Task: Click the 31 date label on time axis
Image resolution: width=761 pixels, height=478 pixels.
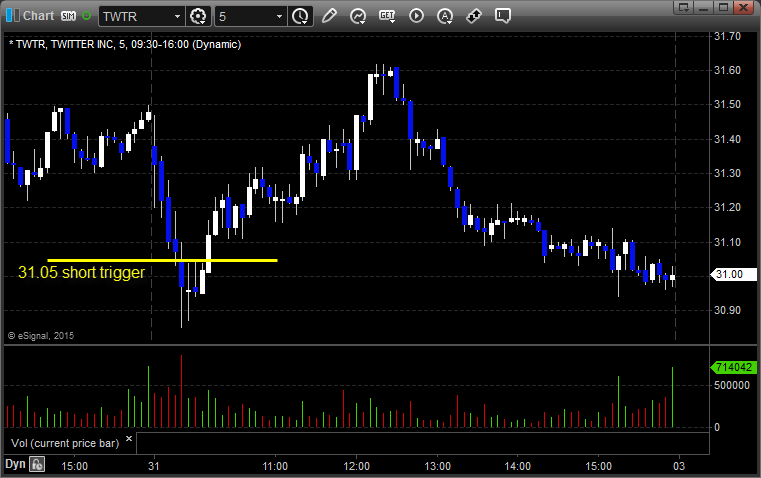Action: pos(153,466)
